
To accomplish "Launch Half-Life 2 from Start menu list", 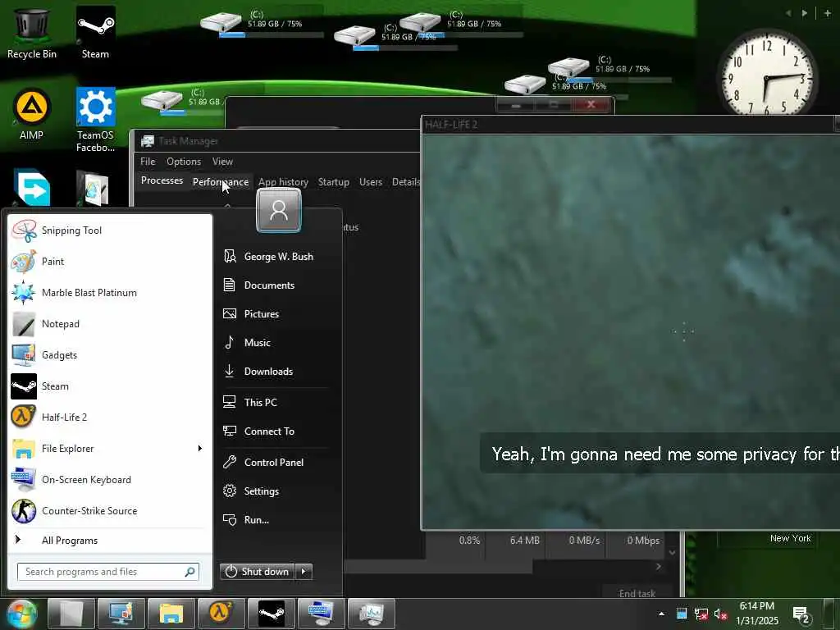I will (110, 418).
